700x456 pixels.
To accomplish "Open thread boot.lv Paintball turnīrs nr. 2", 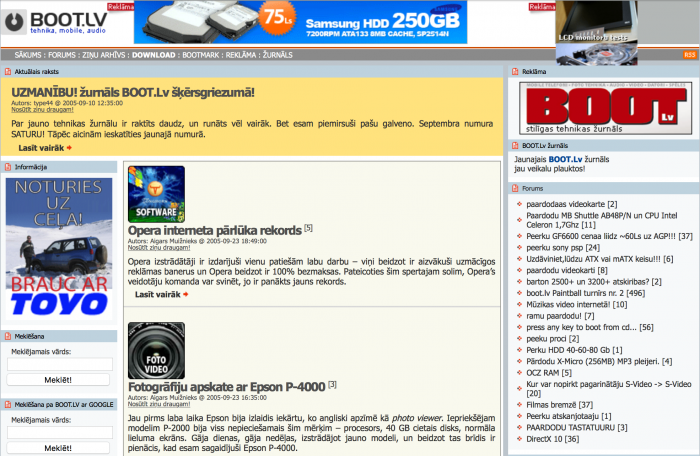I will click(585, 293).
